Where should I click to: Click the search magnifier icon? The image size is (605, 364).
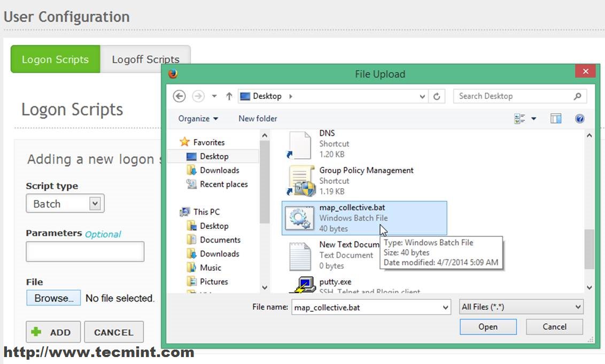click(577, 96)
